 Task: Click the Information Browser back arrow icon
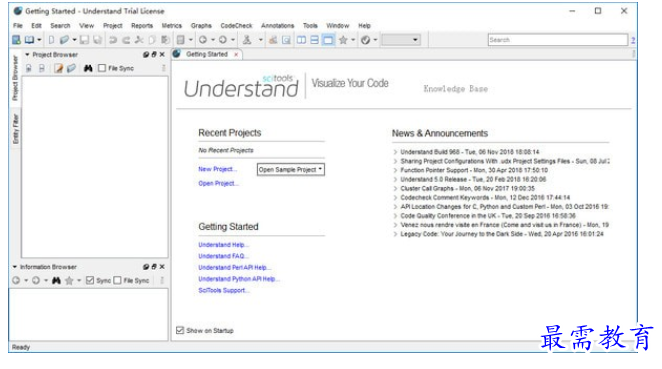pos(16,280)
